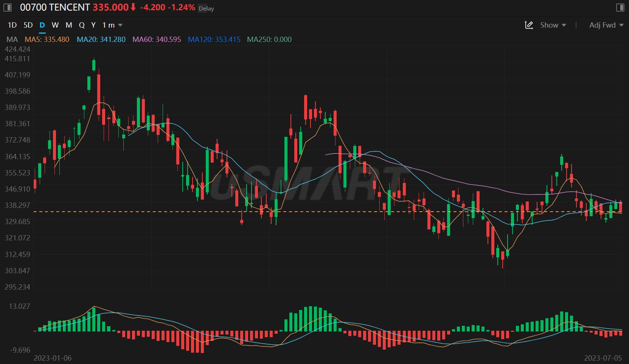The width and height of the screenshot is (629, 364).
Task: Click the 346.910 price axis label
Action: (17, 189)
